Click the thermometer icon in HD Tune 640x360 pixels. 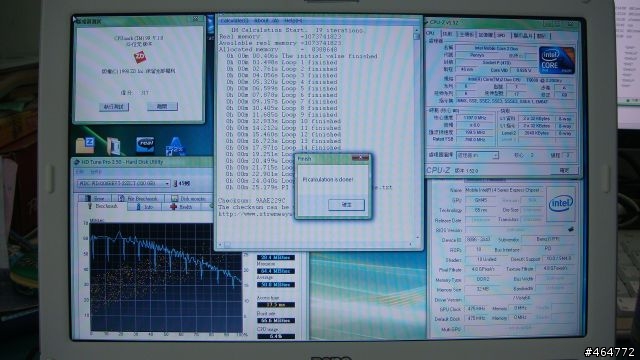click(176, 184)
